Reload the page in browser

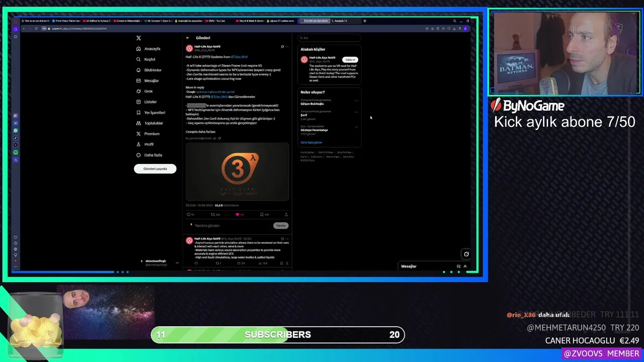(36, 29)
